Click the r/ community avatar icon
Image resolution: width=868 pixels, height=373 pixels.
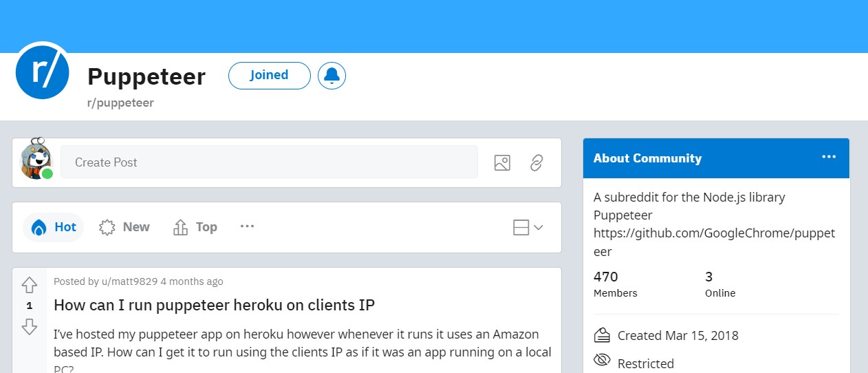(x=42, y=71)
